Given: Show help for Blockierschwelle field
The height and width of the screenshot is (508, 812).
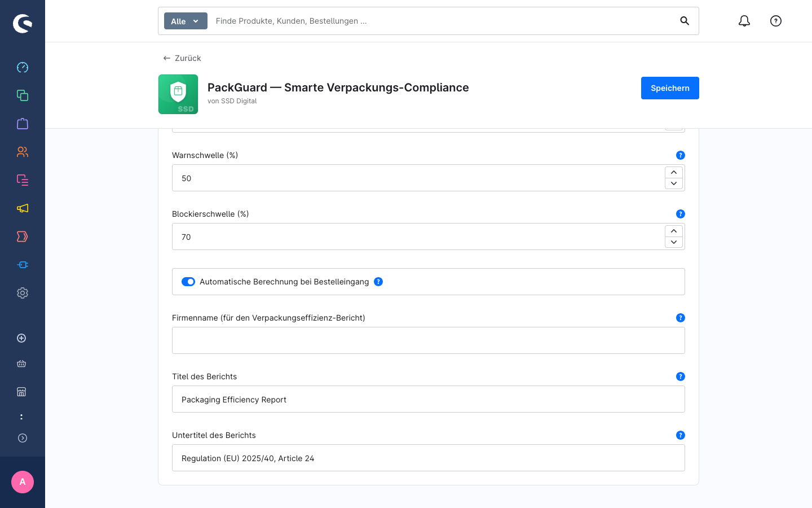Looking at the screenshot, I should point(681,214).
